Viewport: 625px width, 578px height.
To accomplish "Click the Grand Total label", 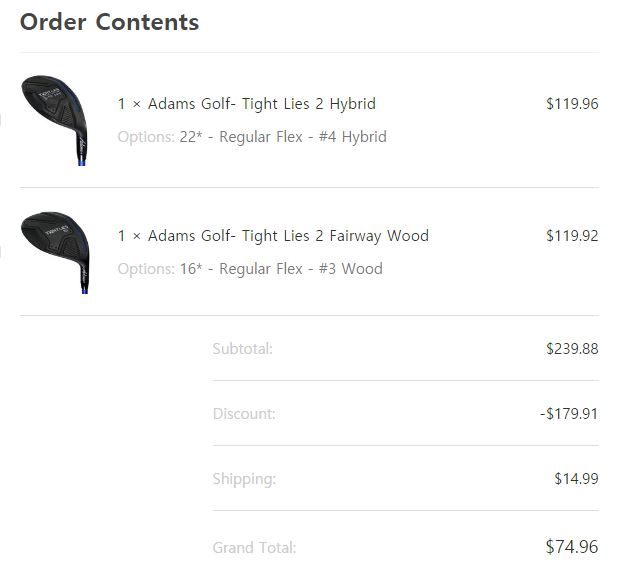I will pos(254,547).
